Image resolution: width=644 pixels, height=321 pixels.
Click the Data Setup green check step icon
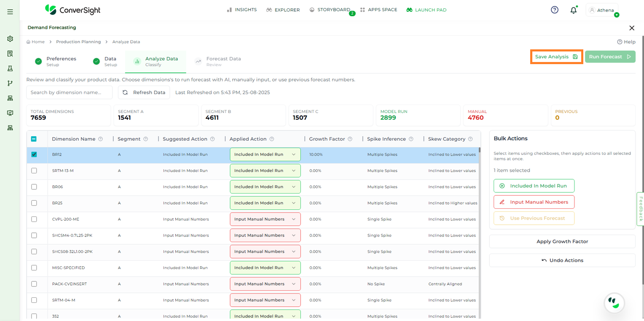97,62
